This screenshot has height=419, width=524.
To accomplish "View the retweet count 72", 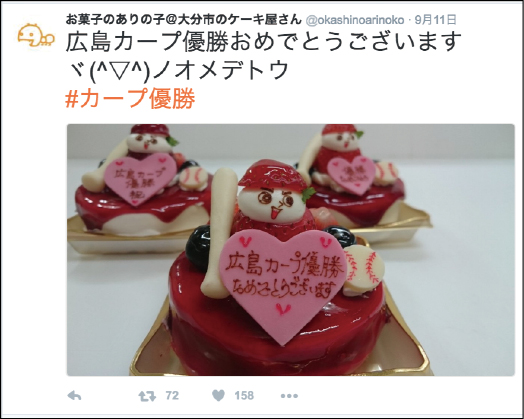I will click(x=172, y=396).
